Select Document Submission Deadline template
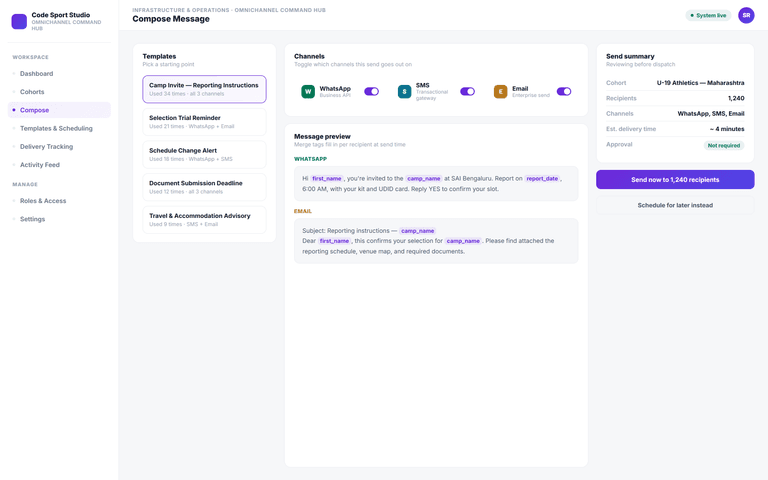 tap(204, 187)
